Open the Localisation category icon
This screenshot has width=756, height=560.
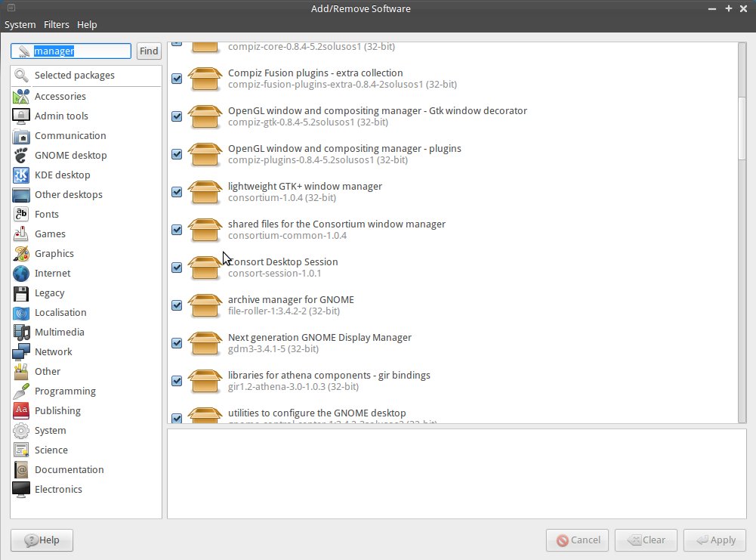click(x=21, y=313)
